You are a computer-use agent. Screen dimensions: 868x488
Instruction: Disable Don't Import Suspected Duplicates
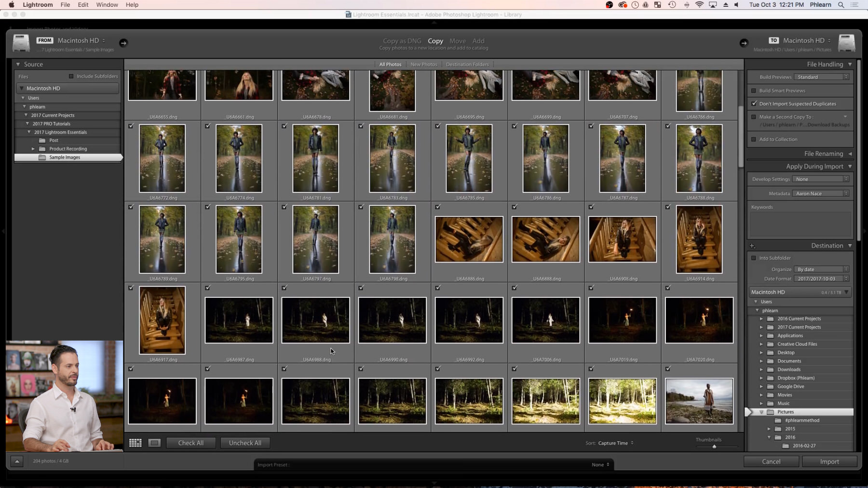pyautogui.click(x=754, y=104)
